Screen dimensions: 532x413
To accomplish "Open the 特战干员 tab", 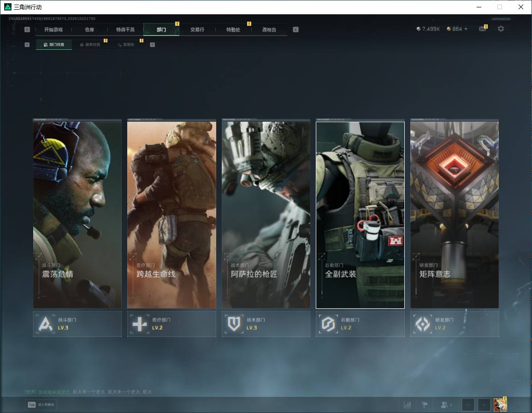I will tap(125, 29).
